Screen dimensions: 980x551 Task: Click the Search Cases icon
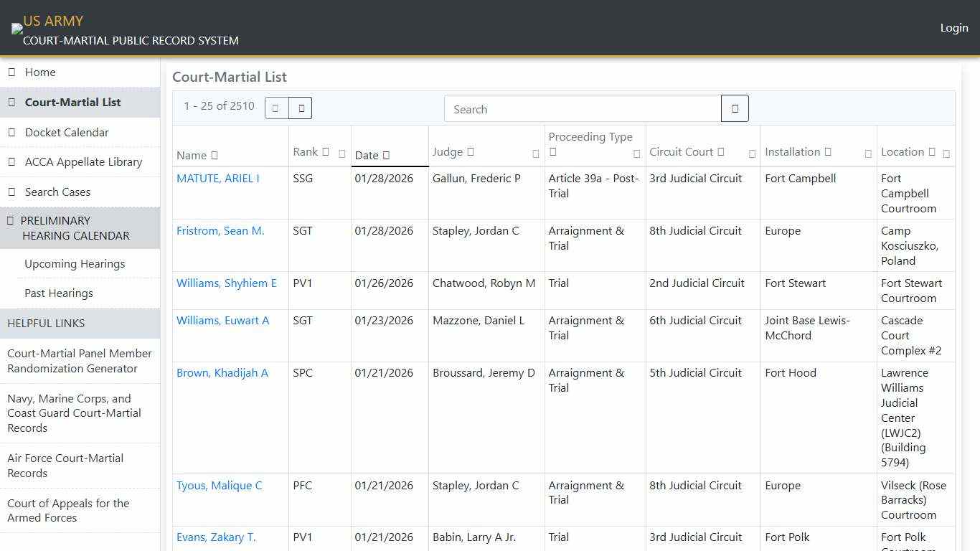(11, 192)
